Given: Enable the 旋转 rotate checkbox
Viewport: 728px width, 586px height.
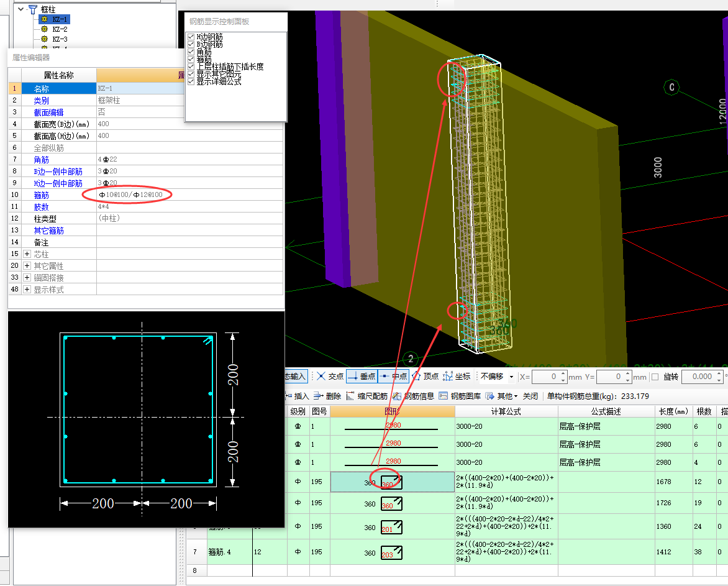Looking at the screenshot, I should 655,377.
